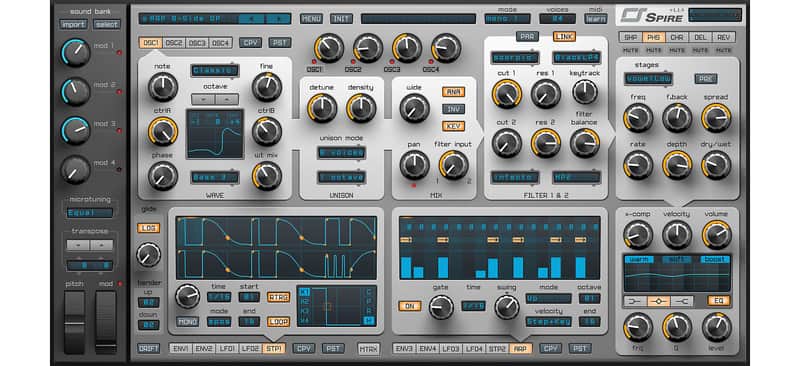Click the sound bank import button
The height and width of the screenshot is (366, 800).
[73, 24]
